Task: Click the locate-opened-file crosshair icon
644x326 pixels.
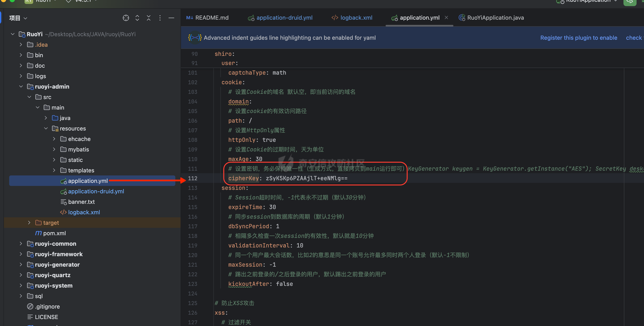Action: click(x=126, y=18)
